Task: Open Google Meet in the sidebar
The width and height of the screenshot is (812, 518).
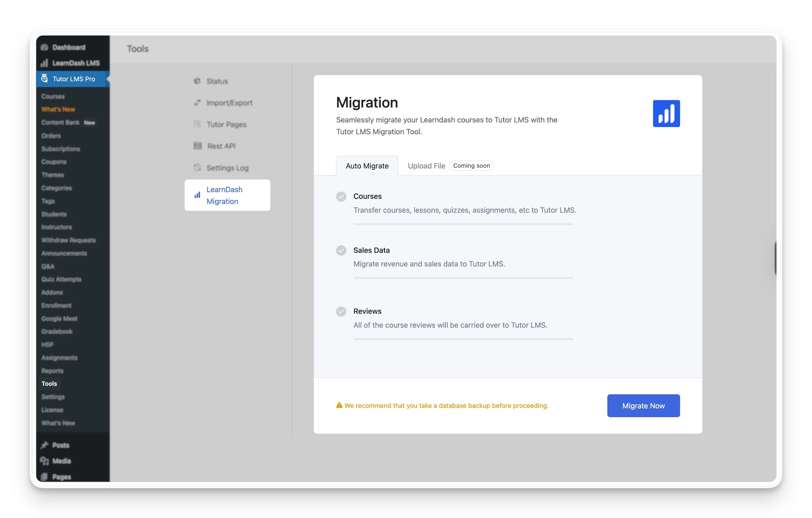Action: 59,318
